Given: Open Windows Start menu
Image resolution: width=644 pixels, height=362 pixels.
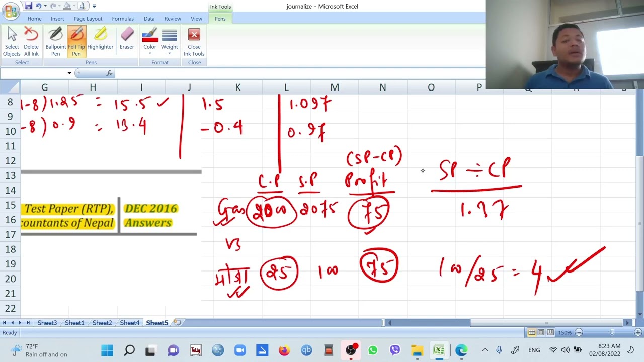Looking at the screenshot, I should [x=107, y=350].
